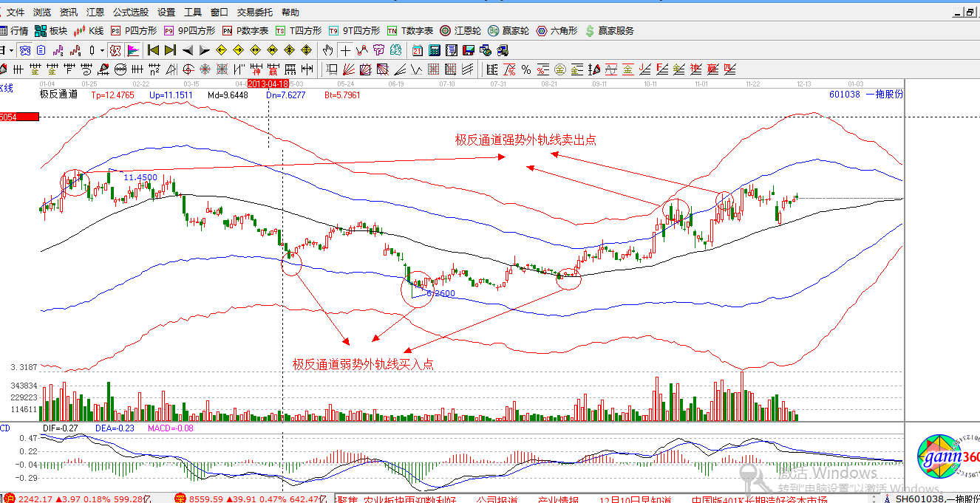Expand the candlestick style dropdown arrow

pyautogui.click(x=101, y=50)
